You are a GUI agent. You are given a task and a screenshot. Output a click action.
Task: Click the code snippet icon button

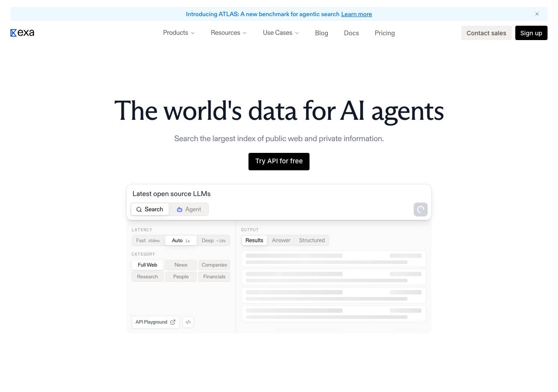pos(188,322)
